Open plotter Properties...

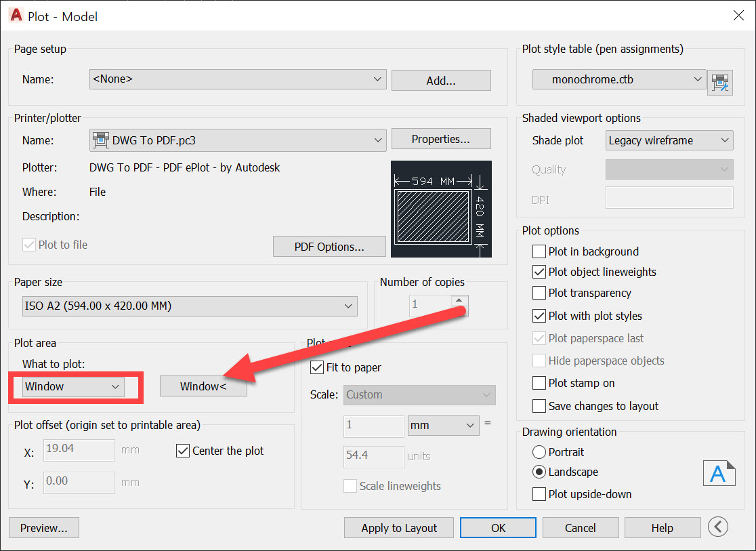(x=441, y=139)
